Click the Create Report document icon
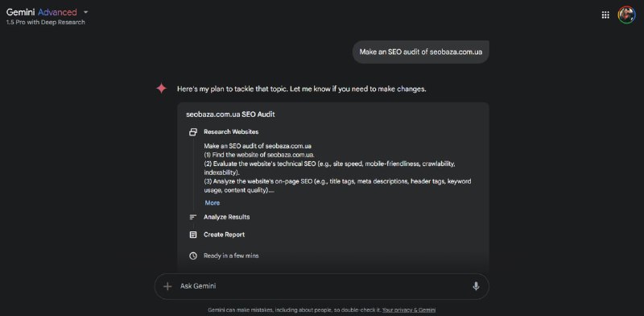 click(193, 235)
